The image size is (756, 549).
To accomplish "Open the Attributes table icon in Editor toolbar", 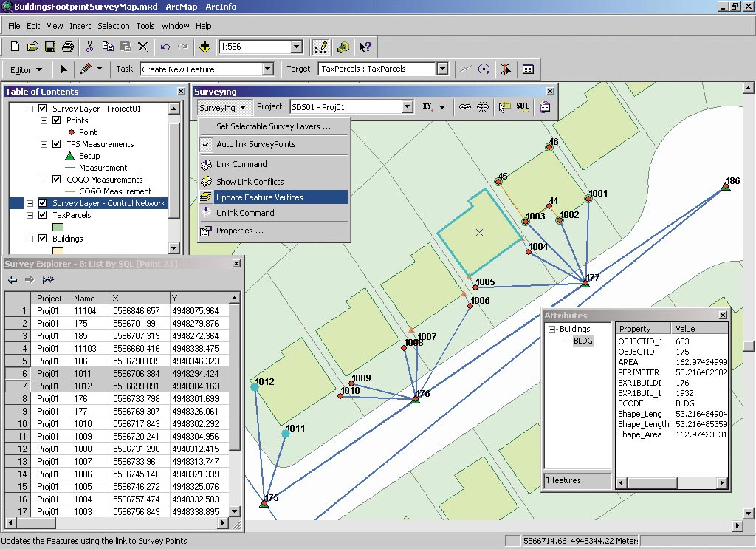I will (528, 69).
